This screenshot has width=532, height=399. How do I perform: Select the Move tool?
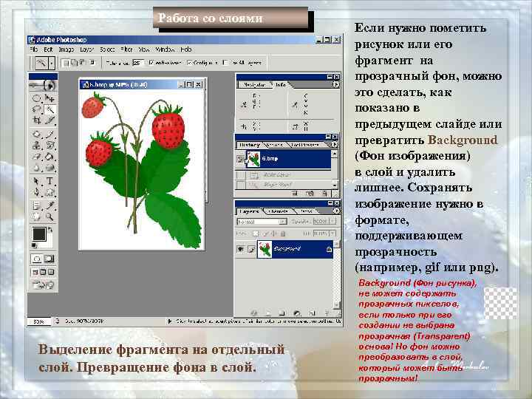50,99
